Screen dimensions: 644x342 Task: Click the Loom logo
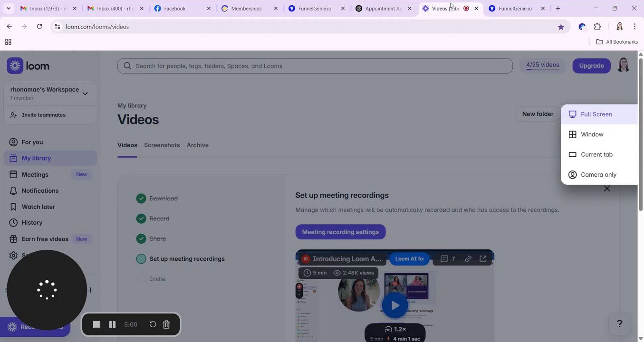tap(28, 66)
